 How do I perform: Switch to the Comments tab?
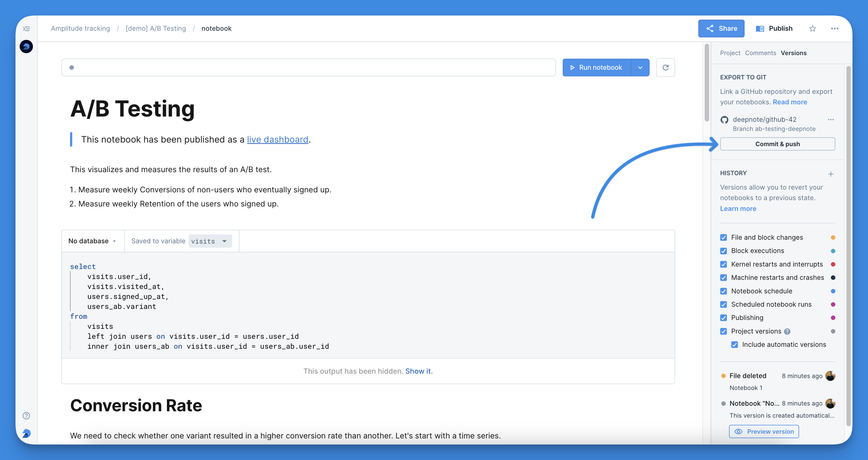[761, 53]
